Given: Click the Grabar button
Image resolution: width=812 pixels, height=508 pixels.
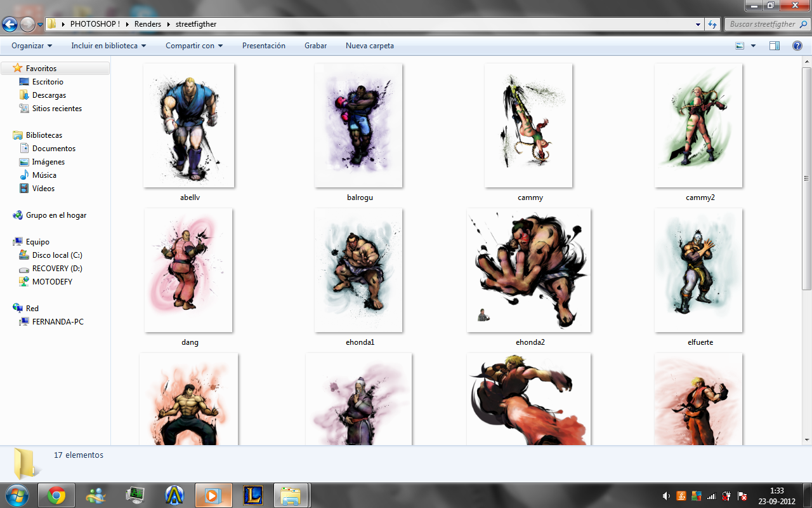Looking at the screenshot, I should coord(315,46).
